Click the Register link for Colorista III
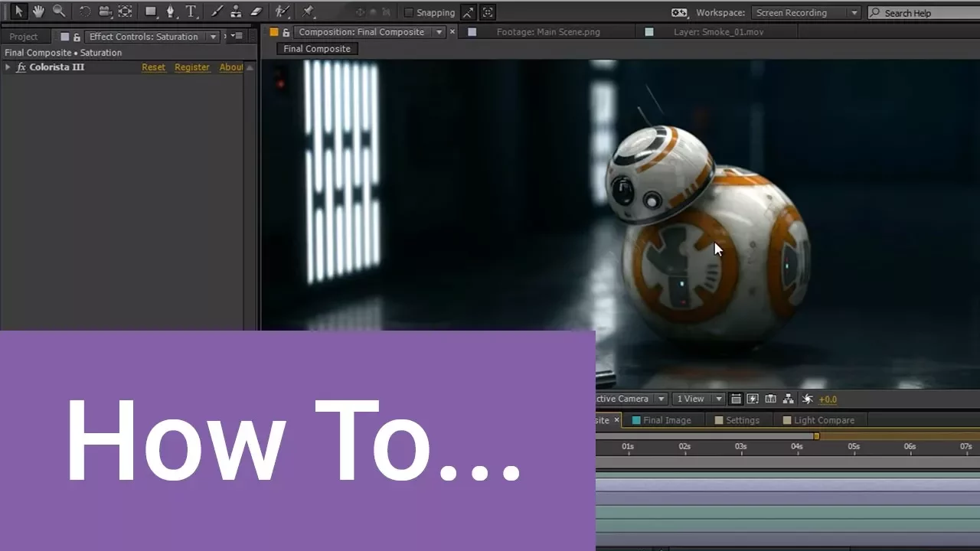This screenshot has width=980, height=551. click(x=191, y=67)
